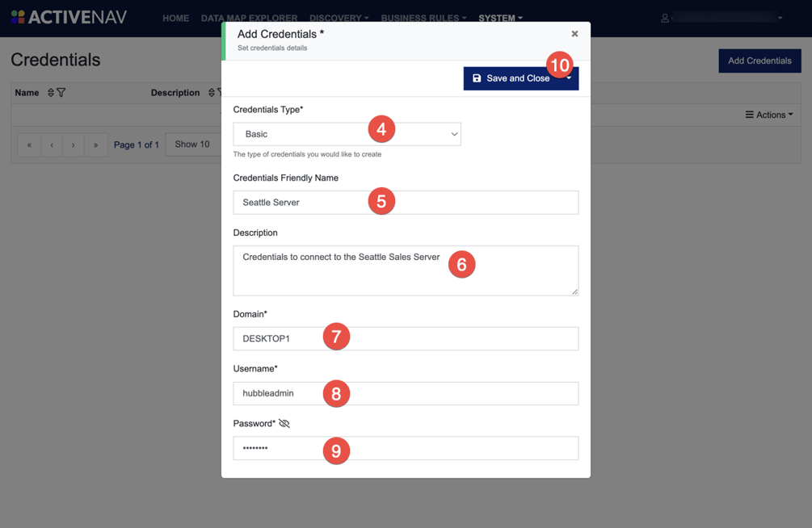Sort the Name column

pyautogui.click(x=50, y=92)
